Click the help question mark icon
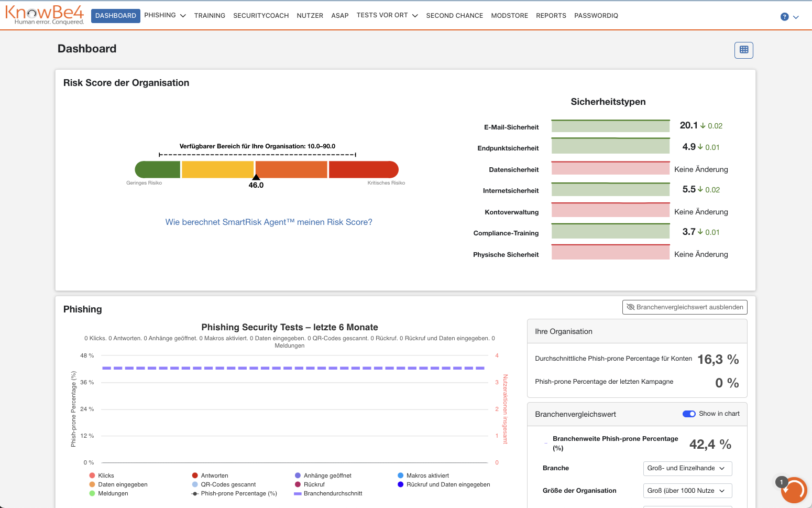 point(784,17)
